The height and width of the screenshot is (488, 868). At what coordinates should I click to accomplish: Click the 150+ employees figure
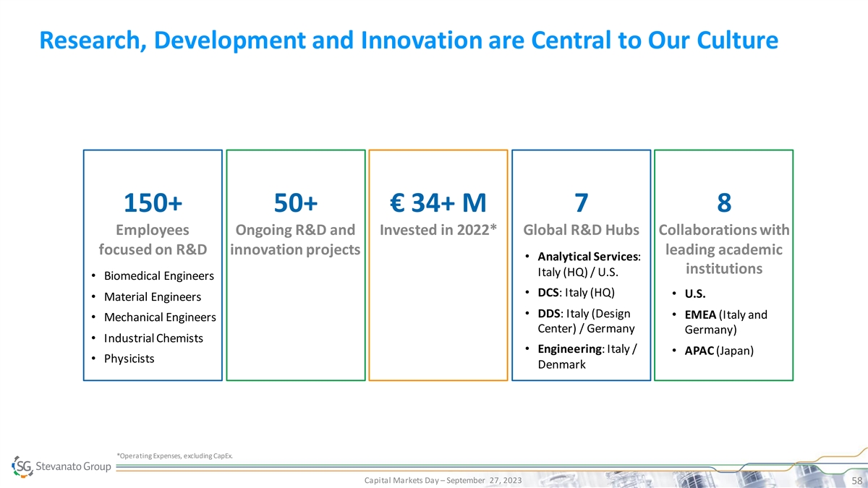pos(153,204)
